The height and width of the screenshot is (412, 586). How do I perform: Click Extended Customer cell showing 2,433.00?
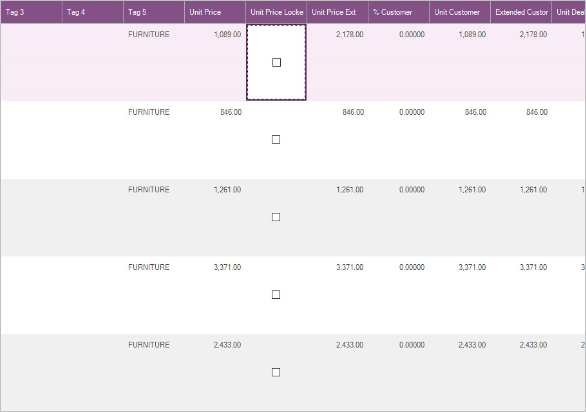tap(521, 372)
